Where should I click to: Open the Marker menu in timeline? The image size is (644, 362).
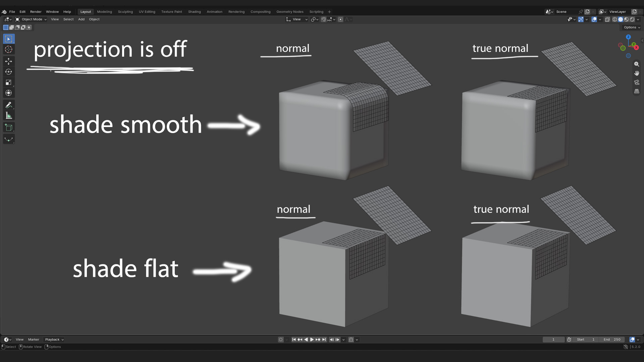tap(34, 340)
